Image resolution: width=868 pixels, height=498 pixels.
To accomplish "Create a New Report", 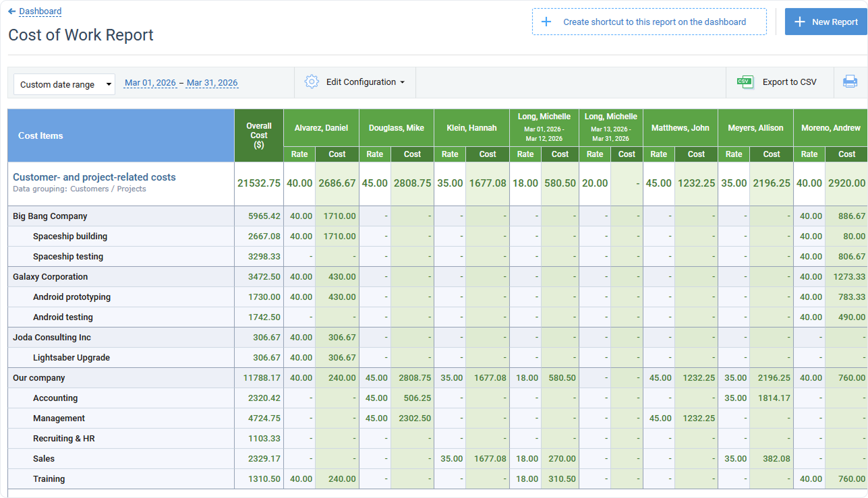I will [826, 21].
